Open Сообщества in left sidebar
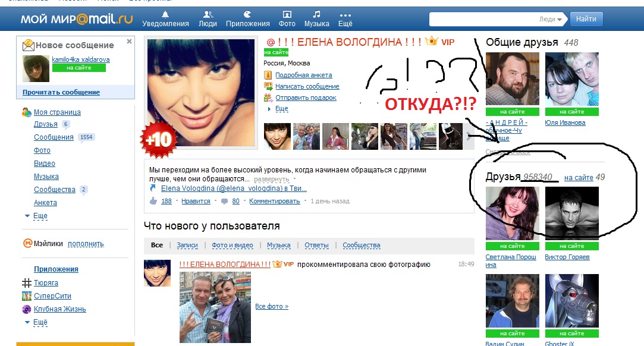The width and height of the screenshot is (644, 346). point(55,190)
